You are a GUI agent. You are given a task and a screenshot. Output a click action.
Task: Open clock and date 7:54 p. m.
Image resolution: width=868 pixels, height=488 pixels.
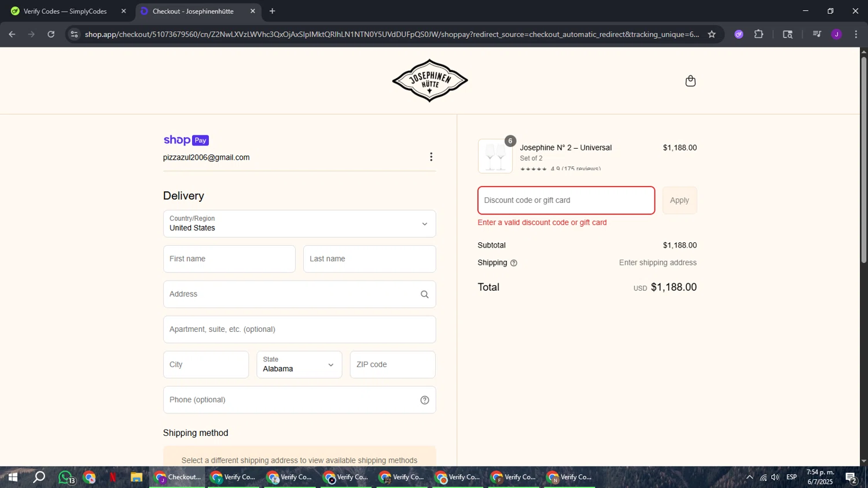pos(820,478)
